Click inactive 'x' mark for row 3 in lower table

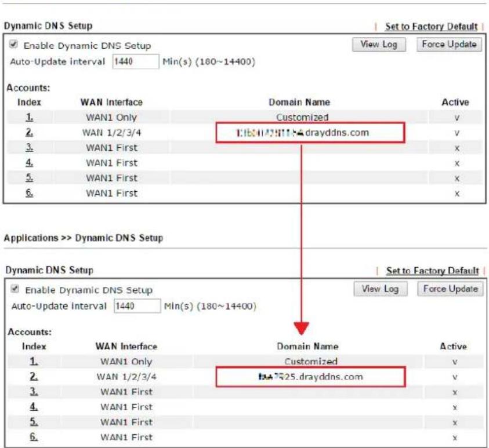455,392
